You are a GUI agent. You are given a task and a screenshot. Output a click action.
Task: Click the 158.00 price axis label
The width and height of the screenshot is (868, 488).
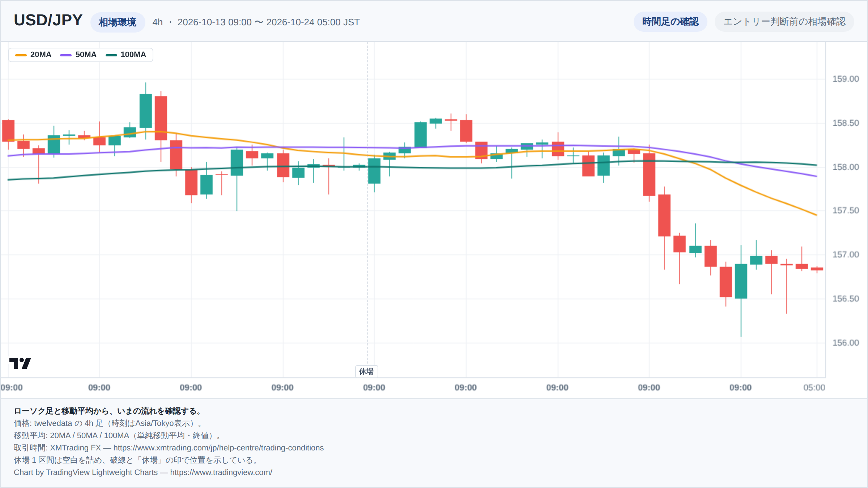[x=845, y=167]
